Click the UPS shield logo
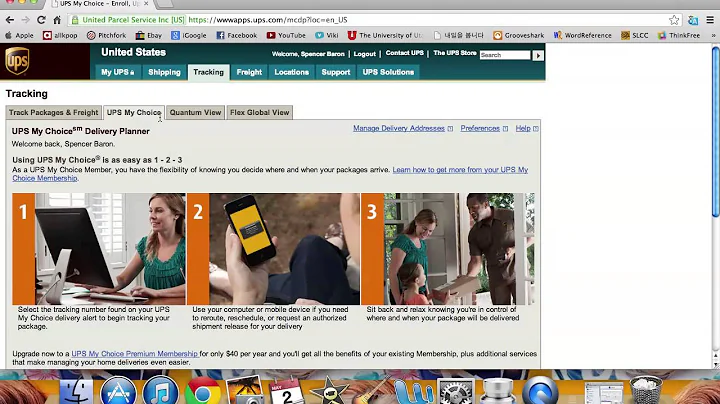Screen dimensions: 720x404 17,61
